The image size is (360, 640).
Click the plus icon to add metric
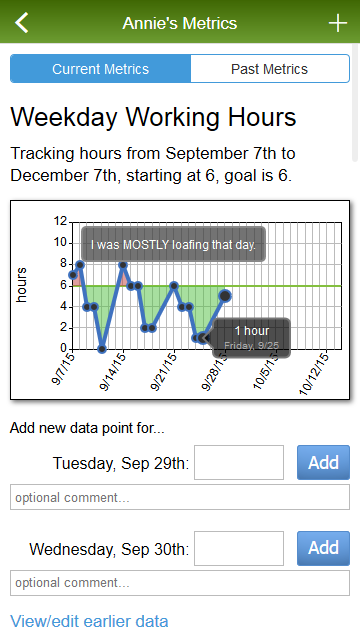pyautogui.click(x=338, y=23)
